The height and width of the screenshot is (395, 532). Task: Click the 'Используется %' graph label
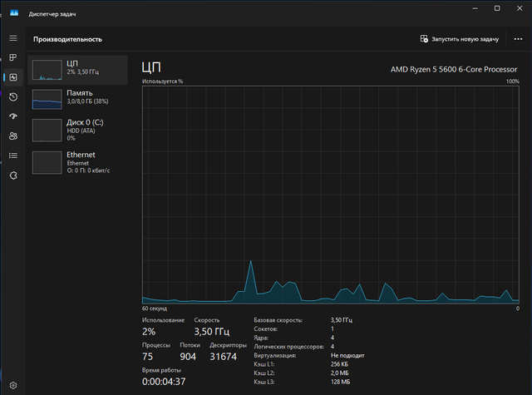(x=162, y=81)
